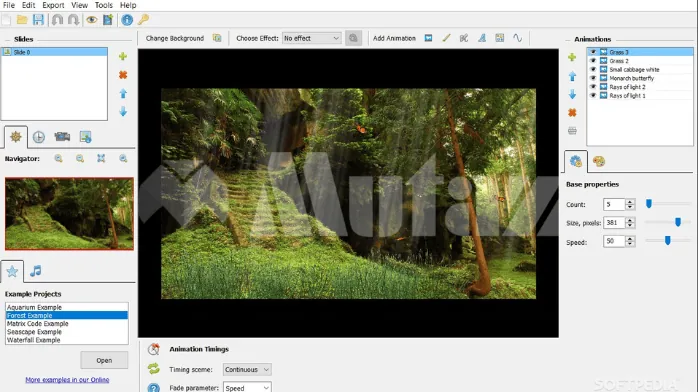Screen dimensions: 698x392
Task: Open the File menu
Action: (x=8, y=5)
